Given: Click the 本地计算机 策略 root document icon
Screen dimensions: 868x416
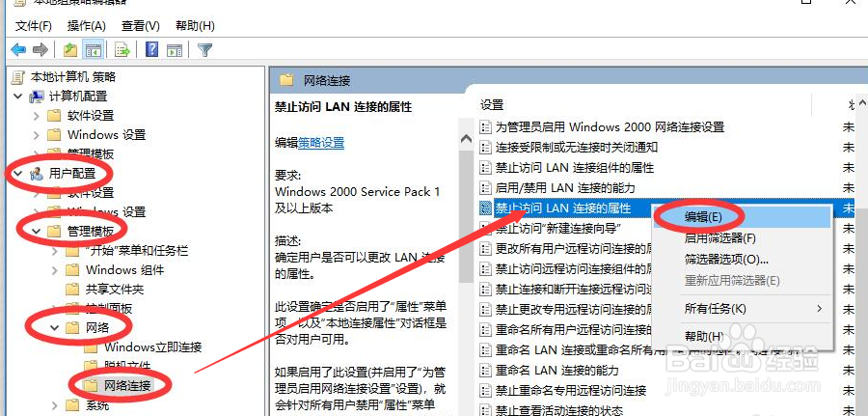Looking at the screenshot, I should (x=18, y=76).
